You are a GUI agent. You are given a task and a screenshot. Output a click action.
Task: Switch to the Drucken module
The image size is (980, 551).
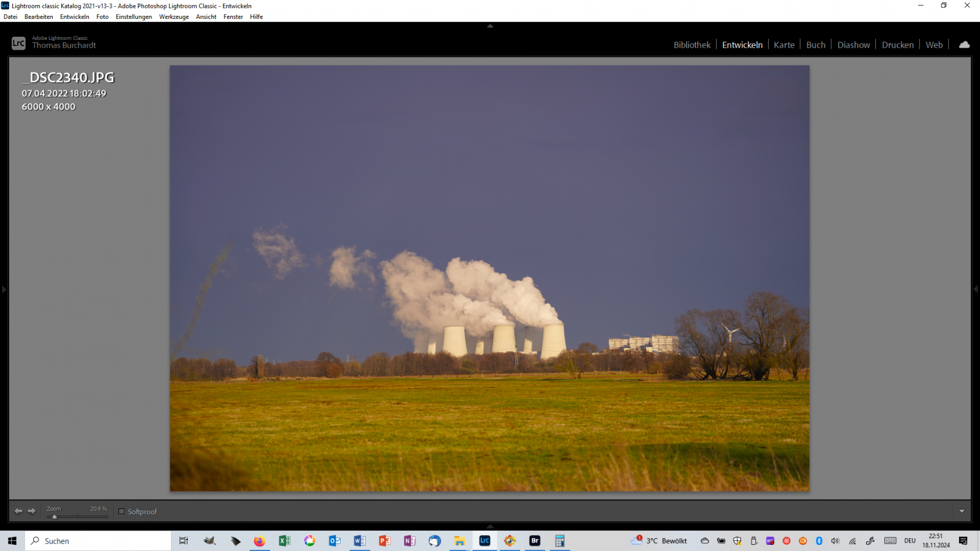click(x=897, y=45)
